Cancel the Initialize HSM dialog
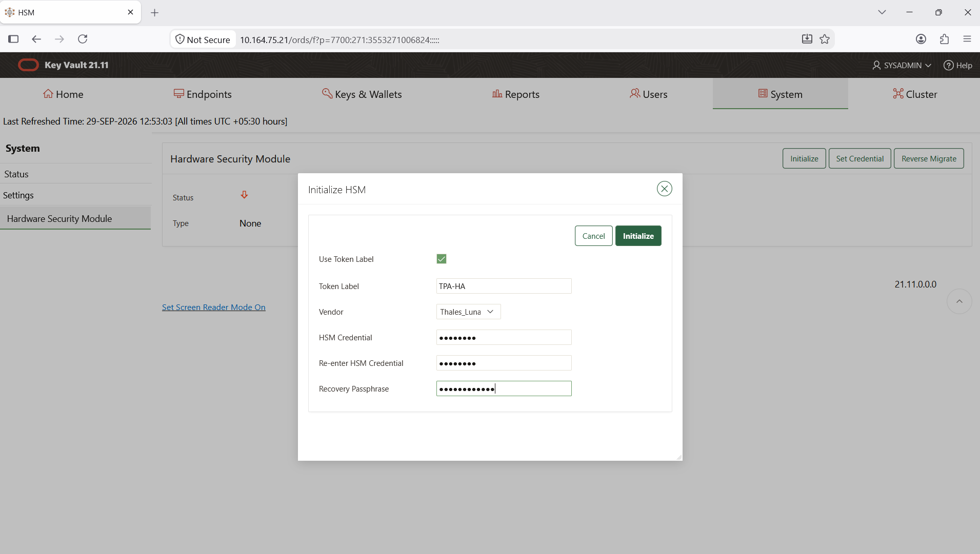 click(593, 236)
